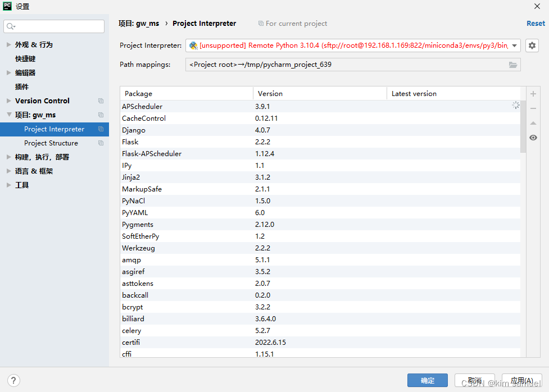
Task: Open help via question mark icon
Action: 12,380
